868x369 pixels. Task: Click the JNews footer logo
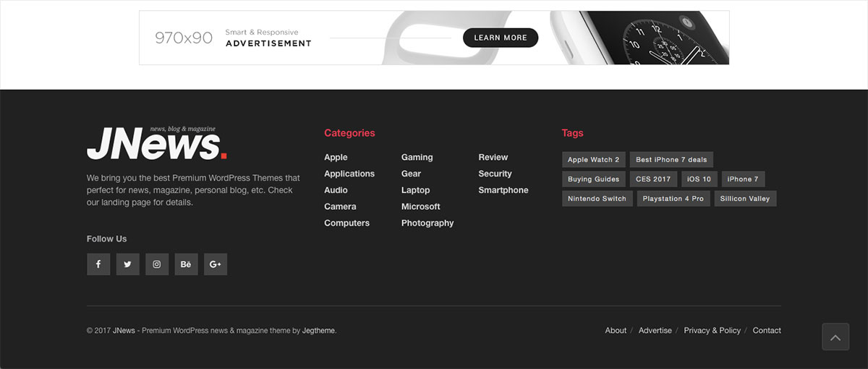tap(157, 143)
